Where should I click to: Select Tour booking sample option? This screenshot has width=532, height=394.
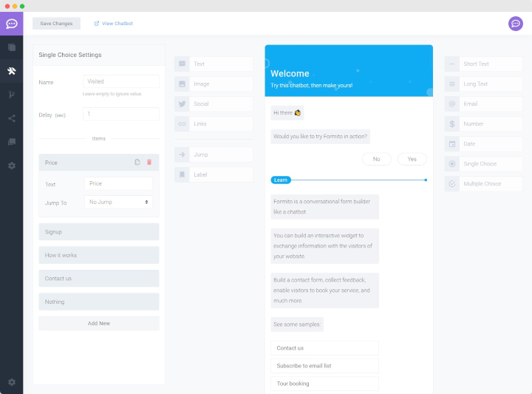[324, 384]
